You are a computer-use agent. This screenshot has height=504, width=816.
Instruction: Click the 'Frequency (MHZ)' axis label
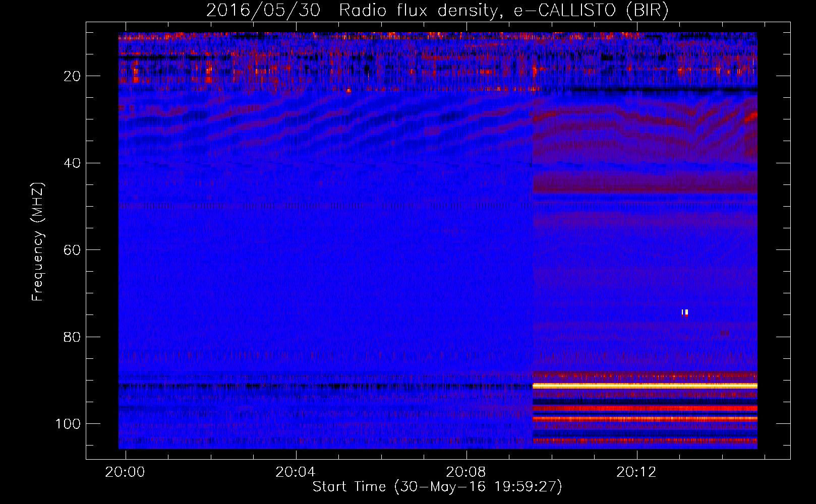click(38, 241)
